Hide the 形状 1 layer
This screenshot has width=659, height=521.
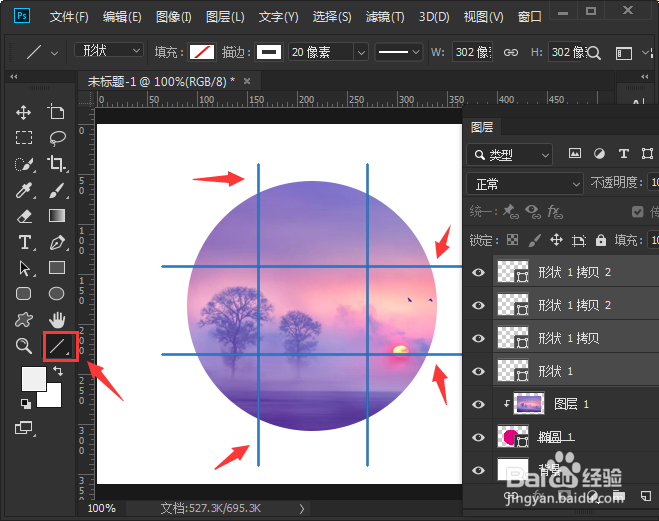(x=478, y=371)
